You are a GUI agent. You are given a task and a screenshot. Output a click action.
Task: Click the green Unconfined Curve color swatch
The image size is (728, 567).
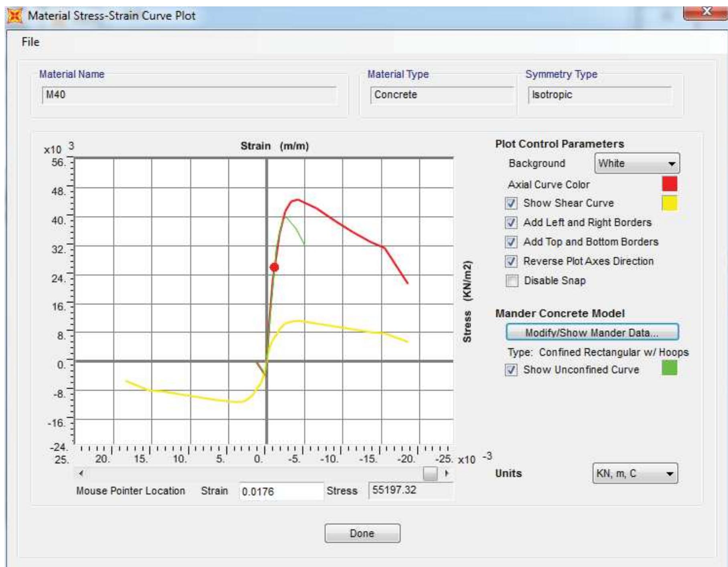669,368
